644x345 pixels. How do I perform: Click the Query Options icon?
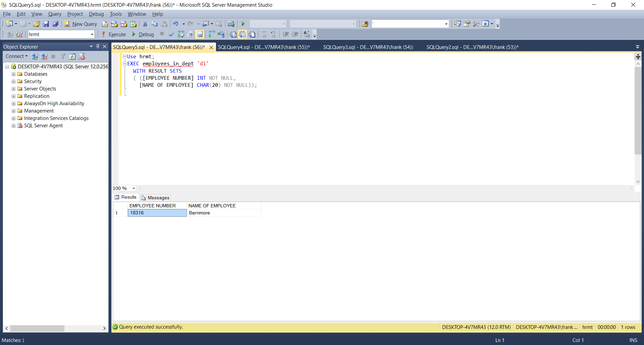click(190, 34)
